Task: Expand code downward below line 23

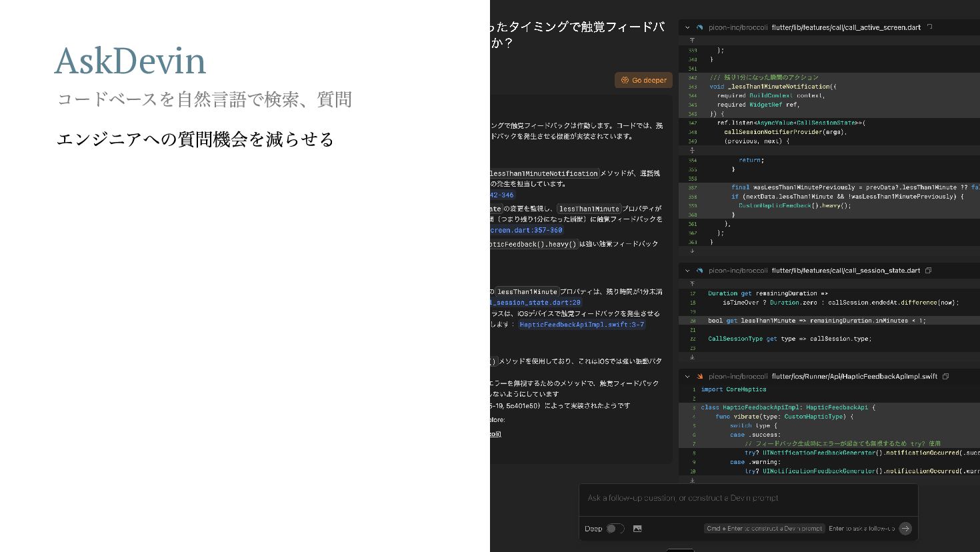Action: pyautogui.click(x=692, y=357)
